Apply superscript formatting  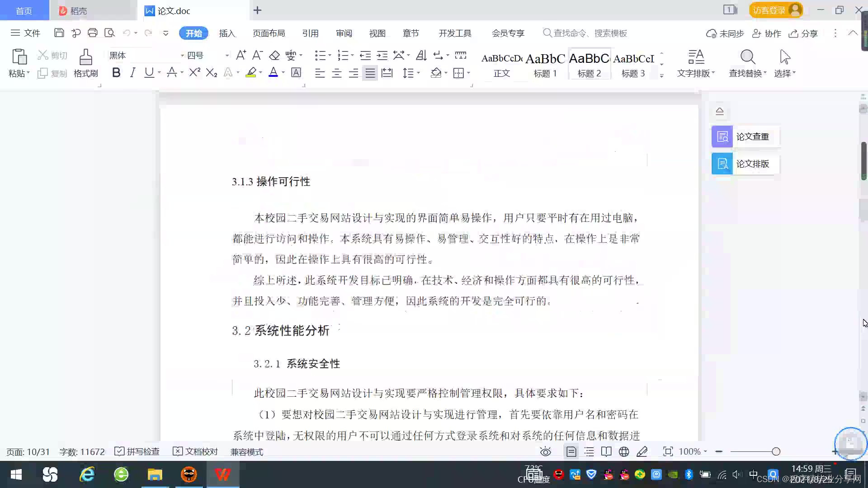click(194, 73)
